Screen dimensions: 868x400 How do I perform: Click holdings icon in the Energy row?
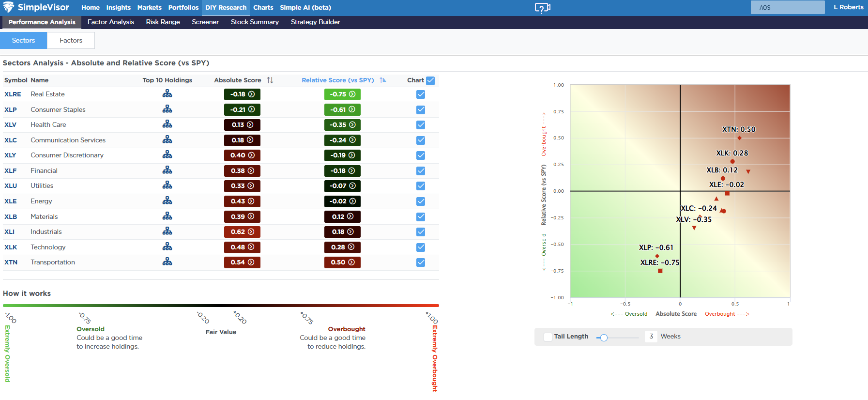167,201
